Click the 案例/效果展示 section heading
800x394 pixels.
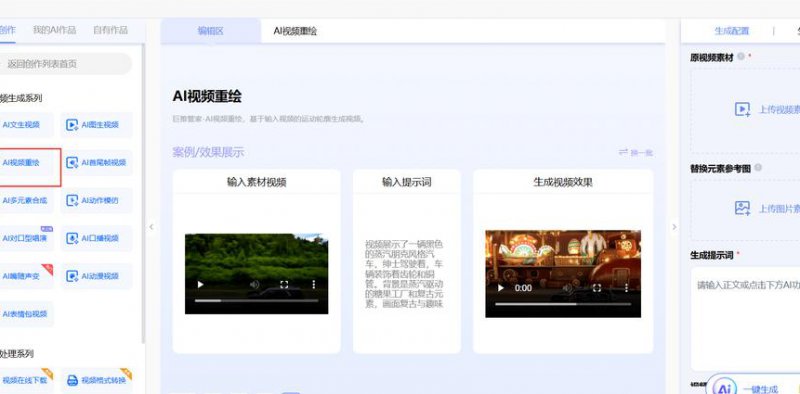[x=208, y=152]
